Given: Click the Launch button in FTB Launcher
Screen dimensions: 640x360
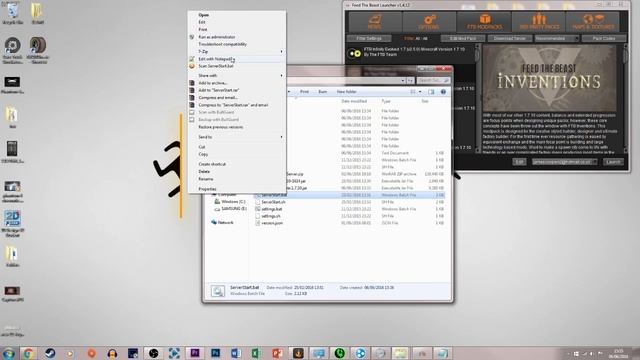Looking at the screenshot, I should [x=613, y=162].
